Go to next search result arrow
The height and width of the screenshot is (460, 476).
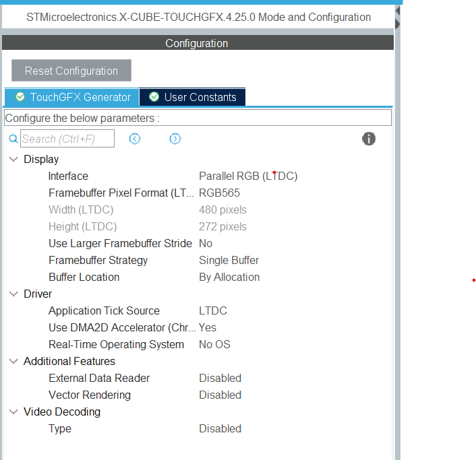175,139
